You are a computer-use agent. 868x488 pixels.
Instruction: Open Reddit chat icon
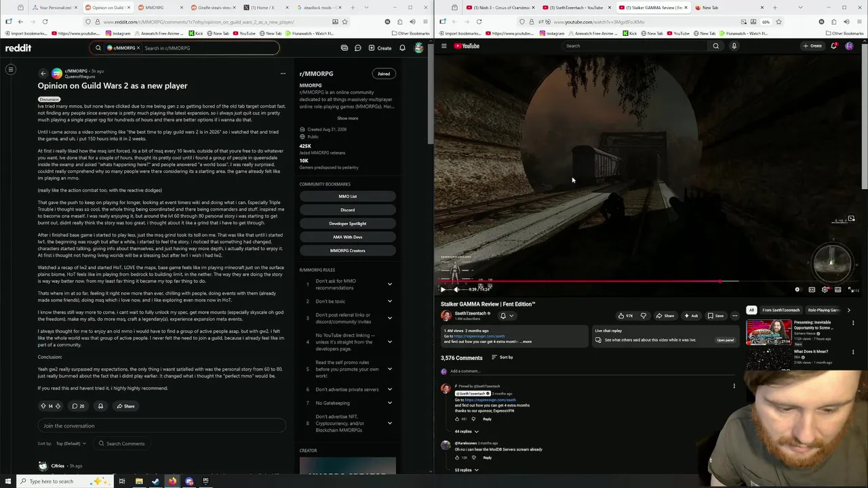pyautogui.click(x=357, y=48)
